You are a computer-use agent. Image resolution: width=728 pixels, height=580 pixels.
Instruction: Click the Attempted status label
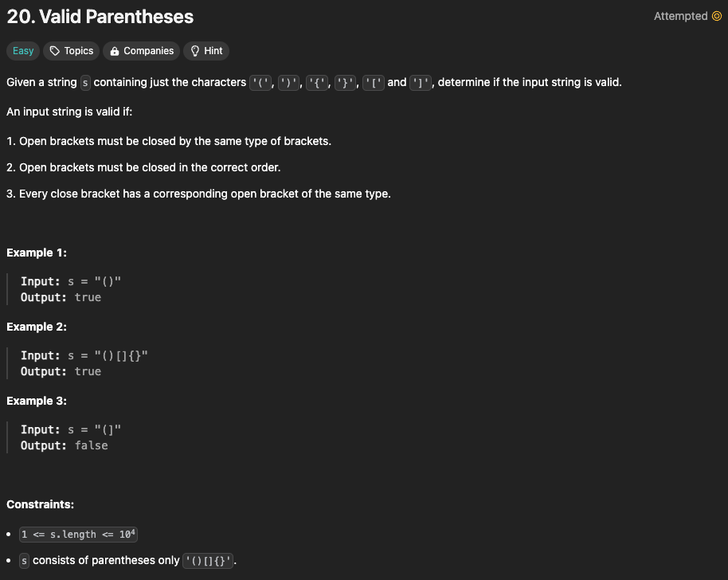point(681,16)
